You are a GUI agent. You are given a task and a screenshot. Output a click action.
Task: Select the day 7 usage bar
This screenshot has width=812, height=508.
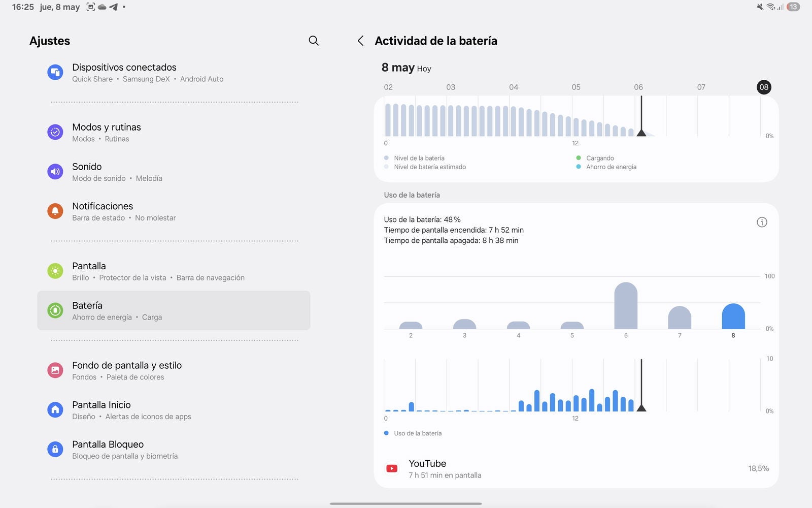680,317
